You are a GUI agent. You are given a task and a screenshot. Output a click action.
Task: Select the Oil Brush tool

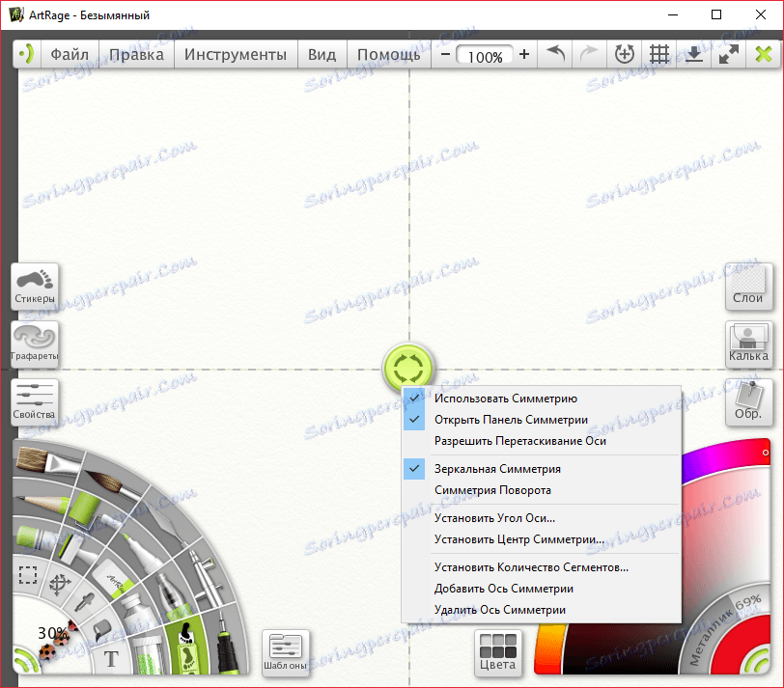45,462
